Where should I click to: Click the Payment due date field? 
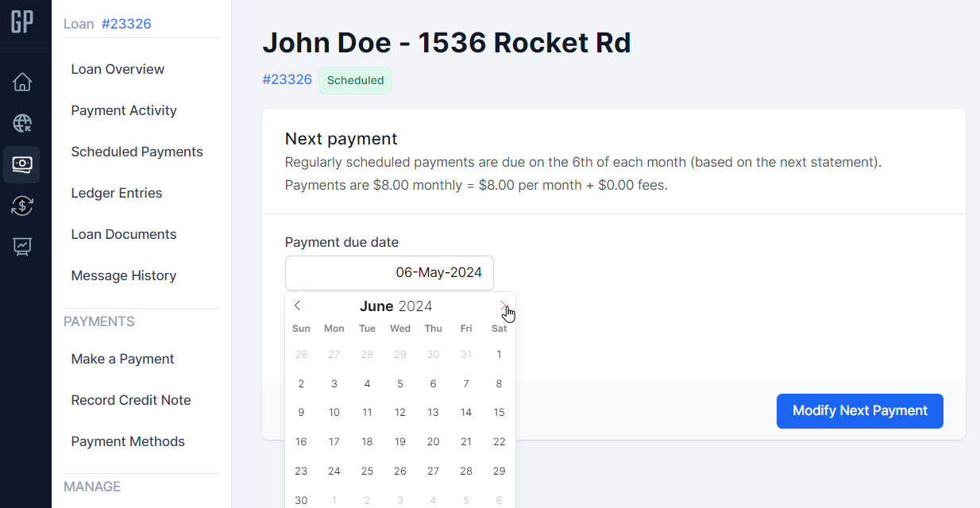click(389, 273)
